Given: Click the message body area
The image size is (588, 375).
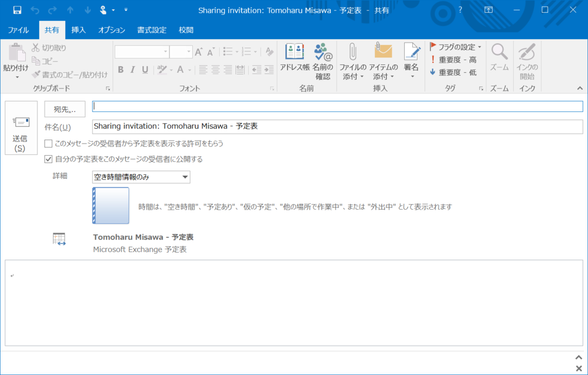Looking at the screenshot, I should tap(294, 303).
